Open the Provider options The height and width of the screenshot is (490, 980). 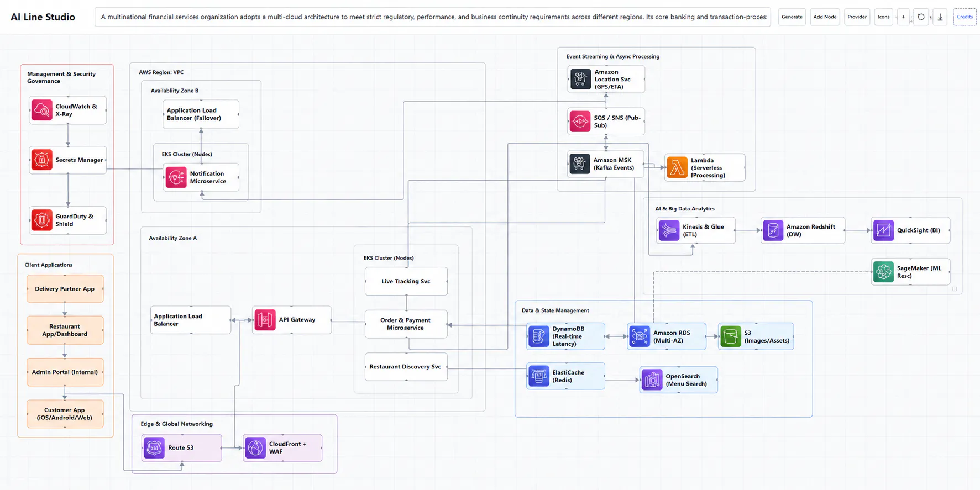click(x=857, y=17)
